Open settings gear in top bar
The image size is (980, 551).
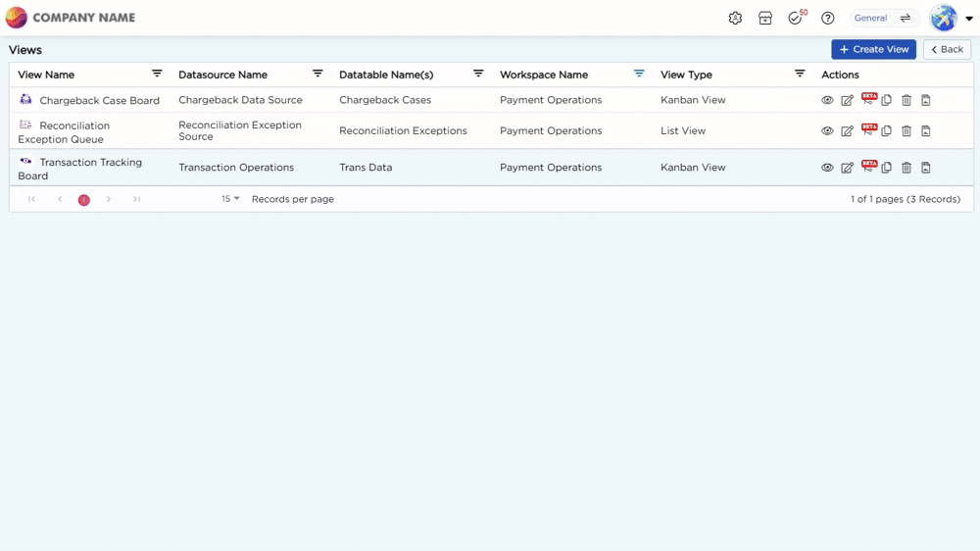point(735,18)
